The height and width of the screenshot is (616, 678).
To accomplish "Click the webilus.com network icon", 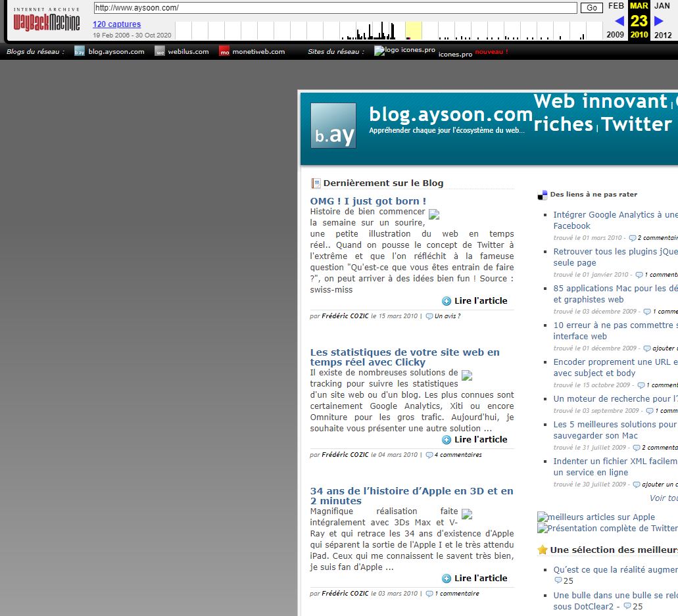I will pos(160,51).
